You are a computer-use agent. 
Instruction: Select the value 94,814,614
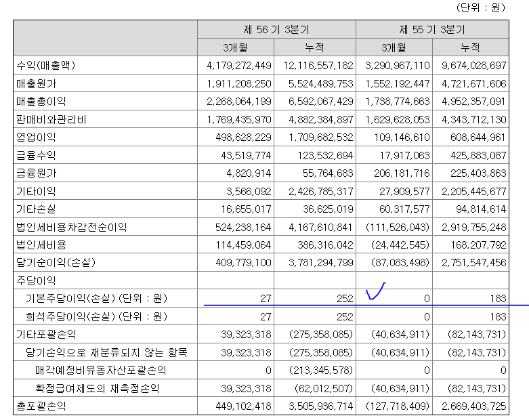tap(481, 209)
